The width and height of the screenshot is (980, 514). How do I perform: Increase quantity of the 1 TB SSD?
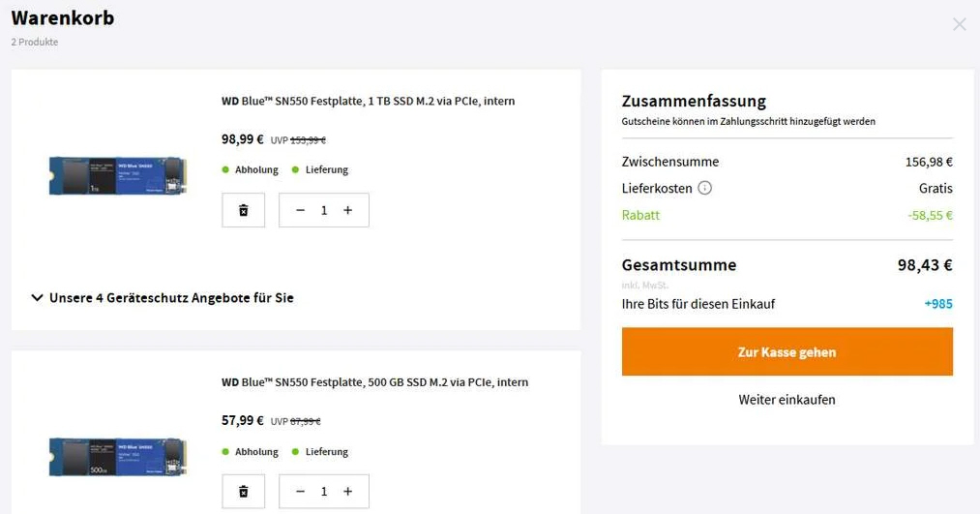(x=348, y=210)
